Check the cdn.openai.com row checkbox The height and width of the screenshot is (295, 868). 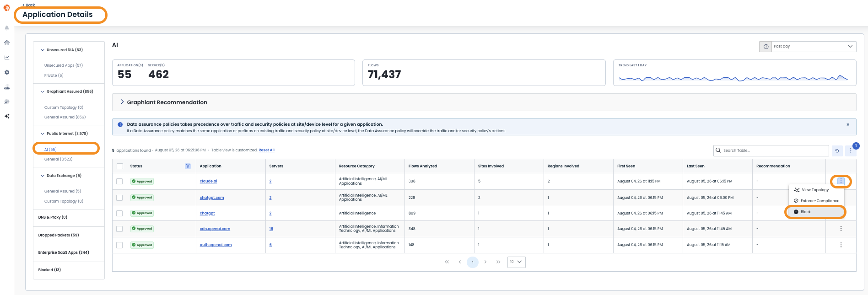120,229
